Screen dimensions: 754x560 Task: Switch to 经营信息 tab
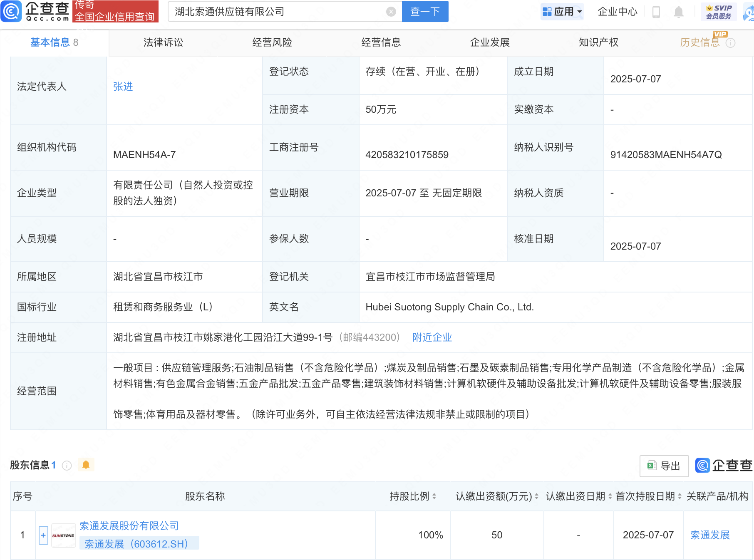[381, 42]
